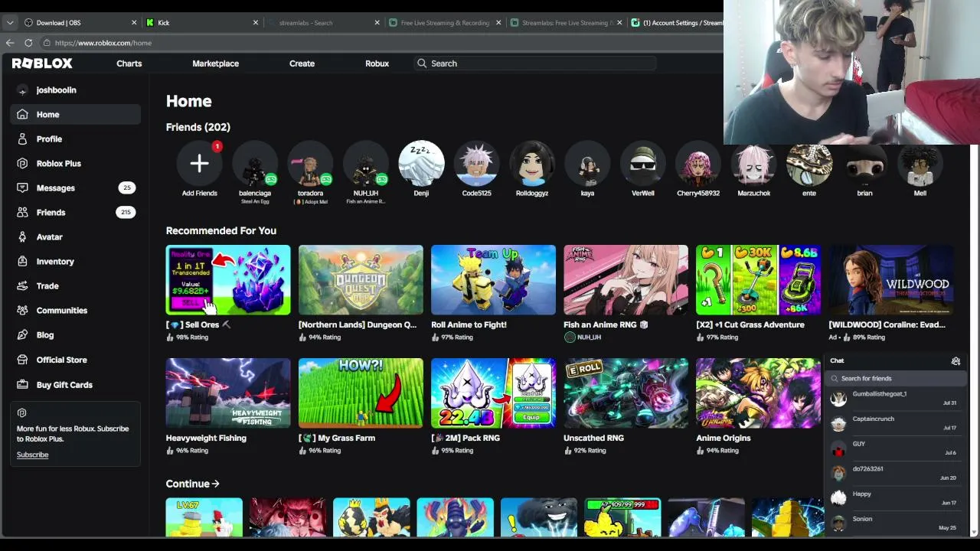Close the streamlabs - Search tab

tap(377, 23)
